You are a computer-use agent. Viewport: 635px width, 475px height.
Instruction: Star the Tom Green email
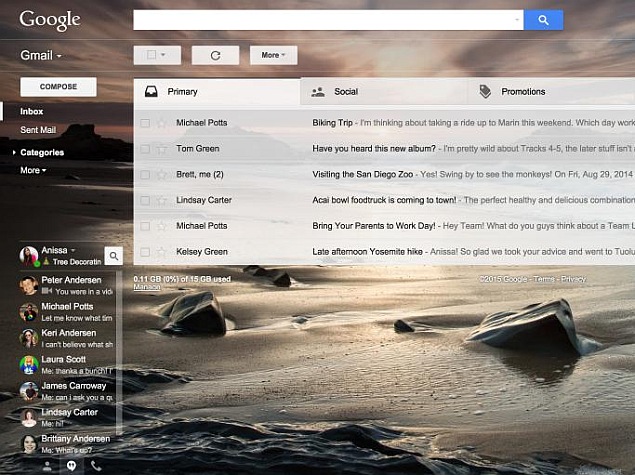(162, 149)
